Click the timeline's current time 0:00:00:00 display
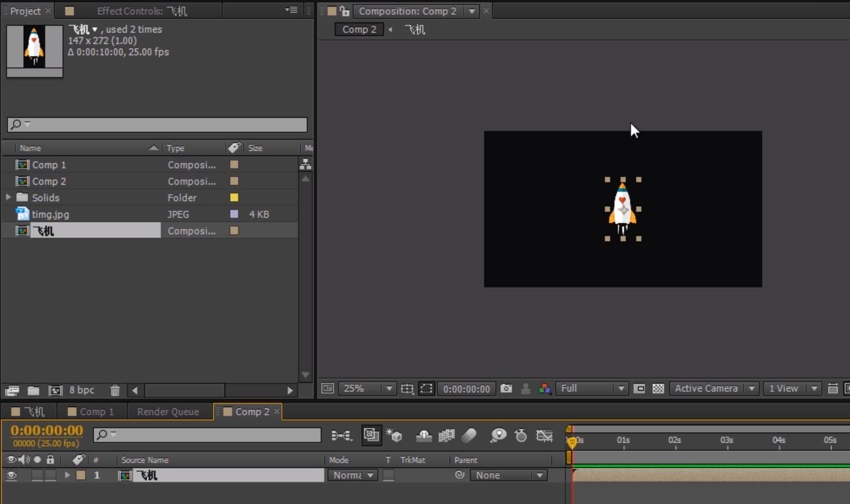The height and width of the screenshot is (504, 850). [x=46, y=430]
